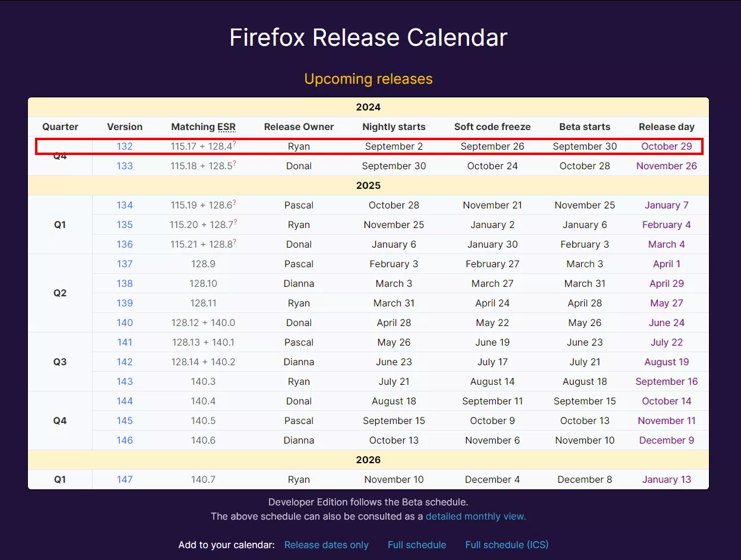Image resolution: width=741 pixels, height=560 pixels.
Task: Click the question mark beside 115.21 + 128.8
Action: (235, 242)
